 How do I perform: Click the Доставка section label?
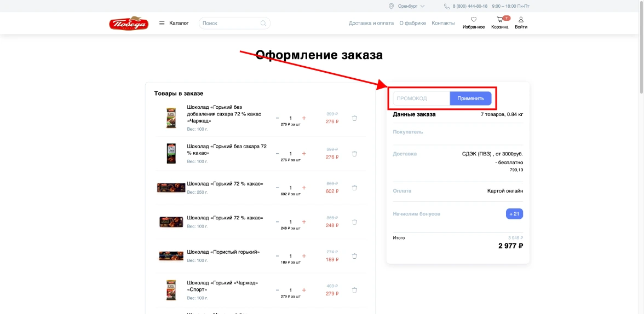pos(405,154)
